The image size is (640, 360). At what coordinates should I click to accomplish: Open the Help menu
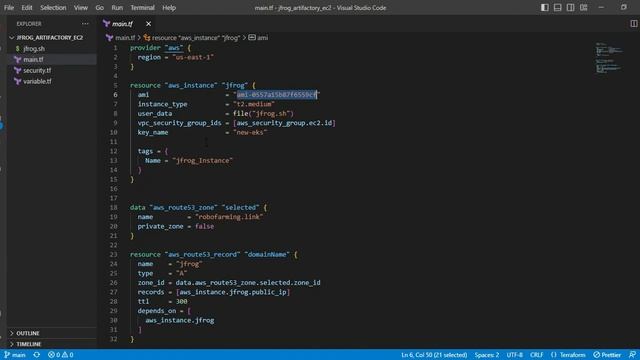coord(169,7)
